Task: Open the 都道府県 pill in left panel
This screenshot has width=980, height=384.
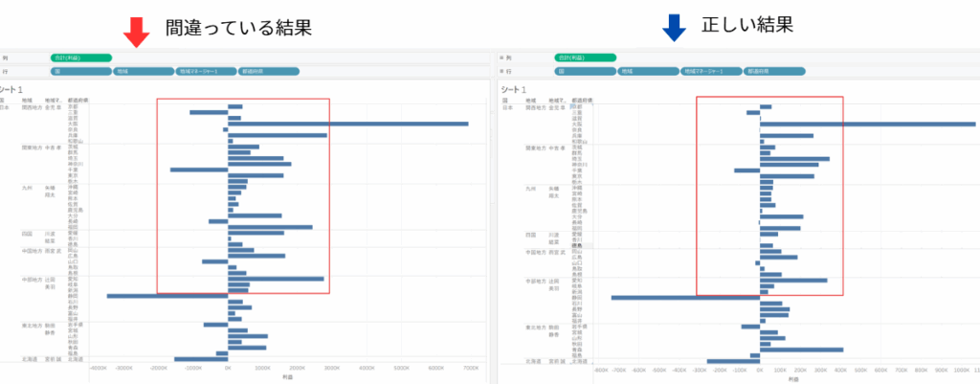Action: (x=268, y=71)
